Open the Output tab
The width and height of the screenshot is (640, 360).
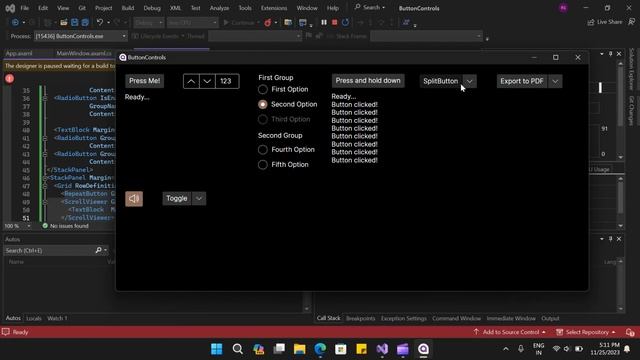click(550, 318)
